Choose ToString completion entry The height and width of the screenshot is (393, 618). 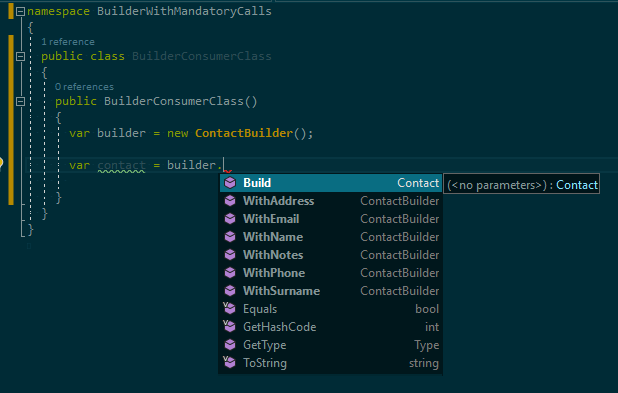pos(331,363)
